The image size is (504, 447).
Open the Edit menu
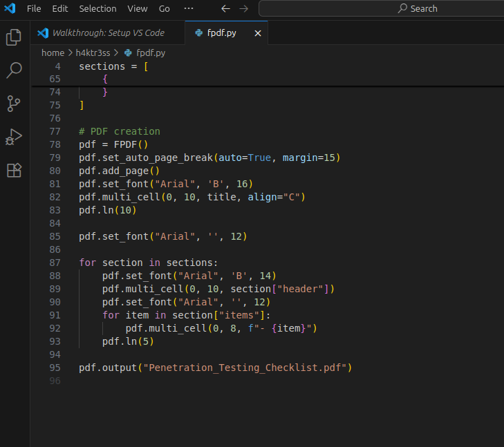point(60,9)
